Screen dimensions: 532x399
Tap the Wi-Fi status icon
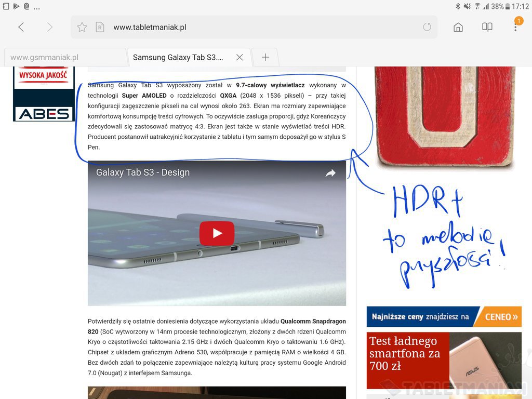[x=477, y=6]
